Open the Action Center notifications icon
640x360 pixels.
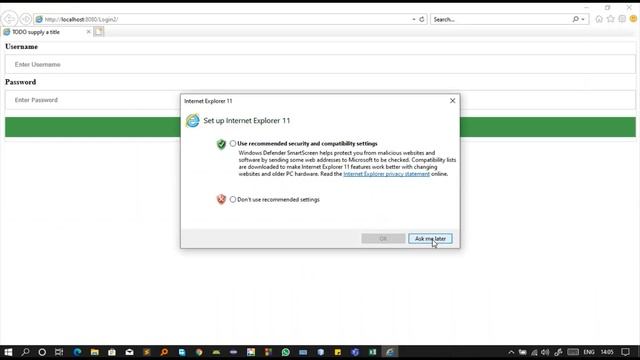(x=625, y=352)
